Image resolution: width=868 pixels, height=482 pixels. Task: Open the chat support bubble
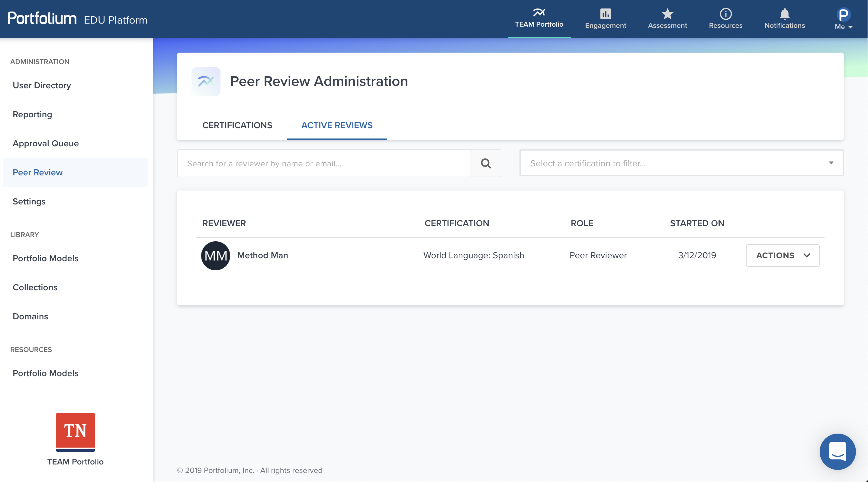tap(837, 451)
